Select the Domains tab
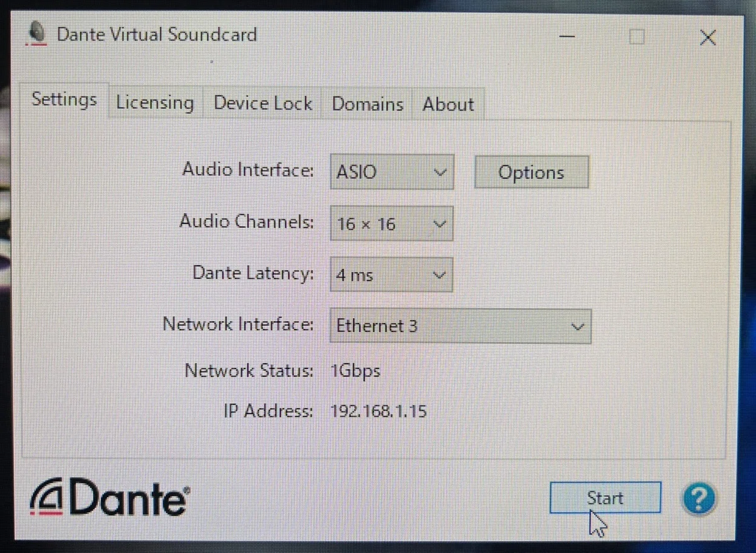 pyautogui.click(x=367, y=104)
